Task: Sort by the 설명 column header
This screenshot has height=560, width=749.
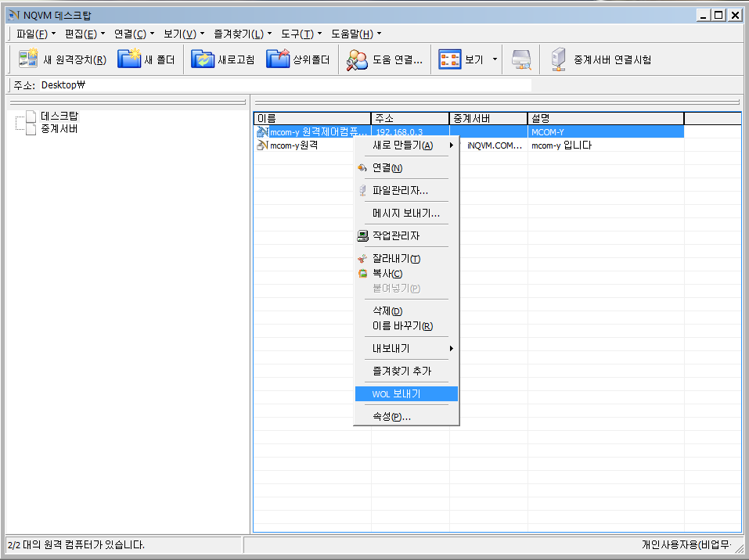Action: tap(607, 118)
